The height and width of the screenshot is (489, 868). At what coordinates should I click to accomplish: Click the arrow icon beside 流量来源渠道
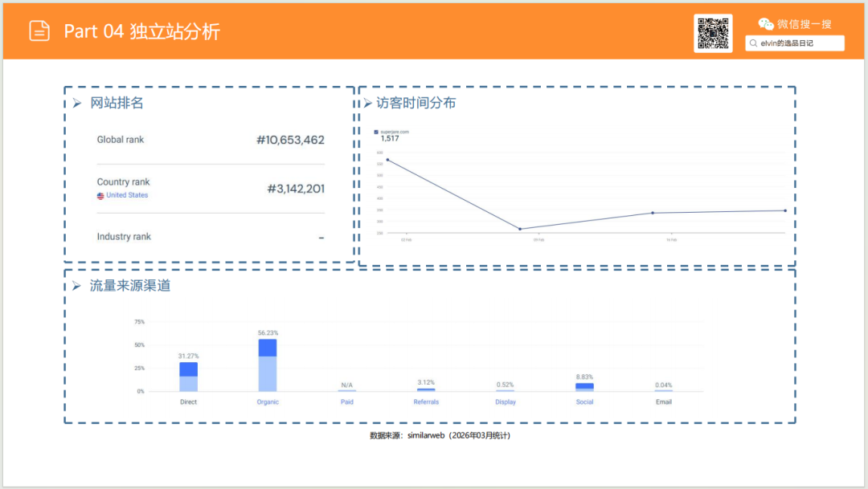coord(76,283)
